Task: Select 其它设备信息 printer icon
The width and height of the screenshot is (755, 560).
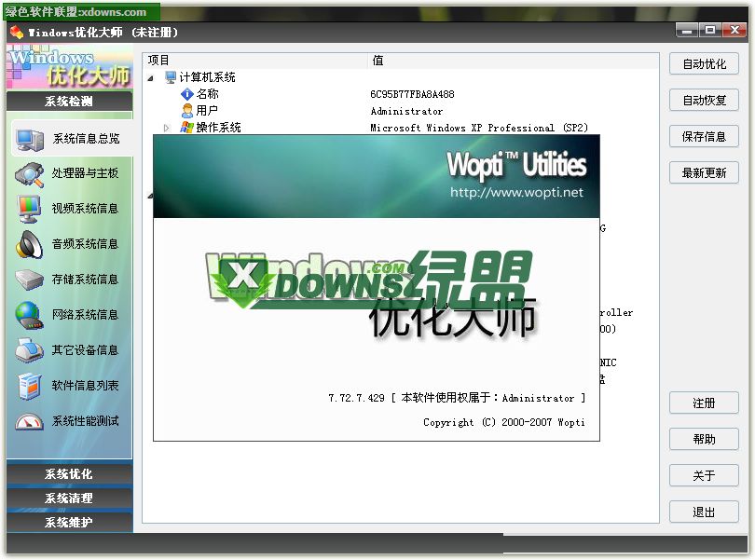Action: click(29, 350)
